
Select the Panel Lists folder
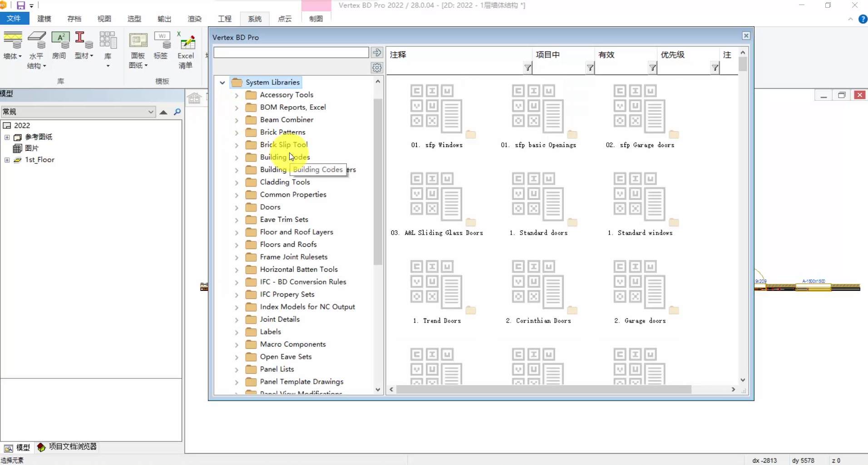coord(277,369)
